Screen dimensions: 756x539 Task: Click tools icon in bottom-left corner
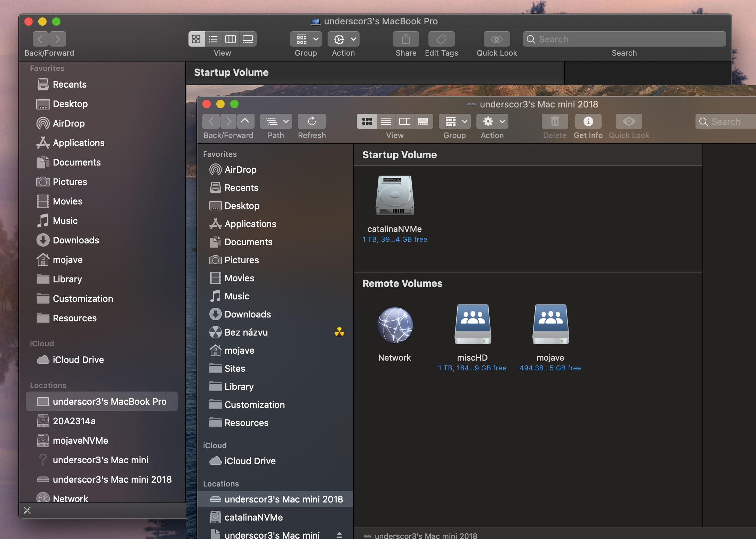tap(27, 510)
